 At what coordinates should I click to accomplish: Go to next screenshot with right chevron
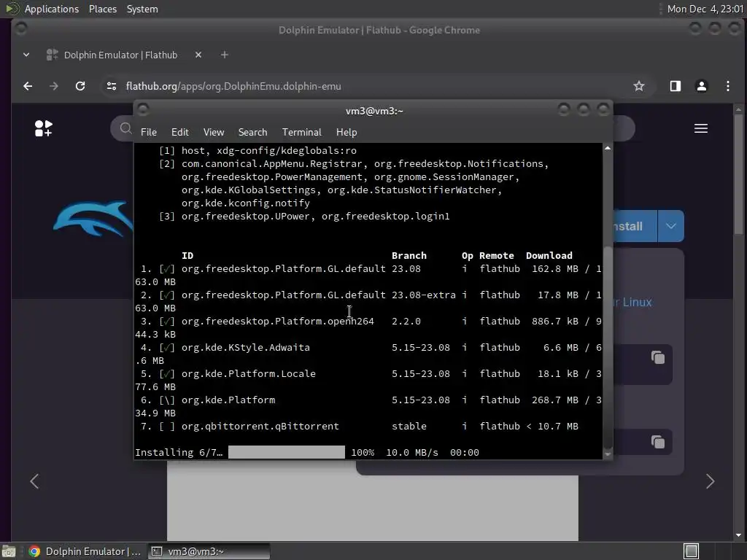point(710,481)
